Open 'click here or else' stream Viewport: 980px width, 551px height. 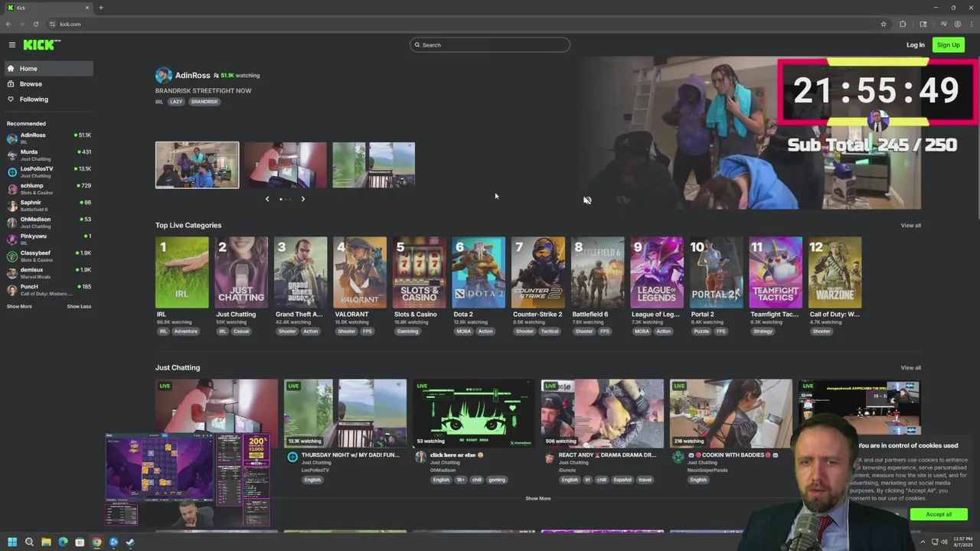474,413
